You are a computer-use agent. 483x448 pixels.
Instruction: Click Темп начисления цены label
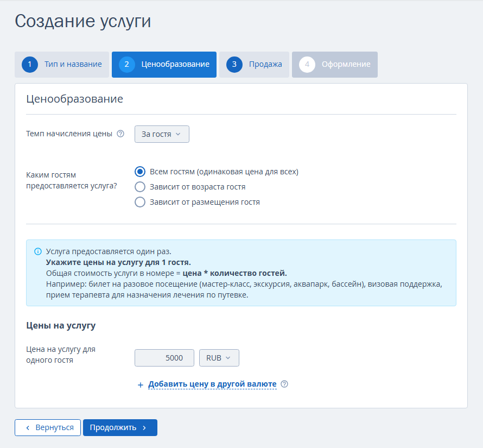[69, 134]
